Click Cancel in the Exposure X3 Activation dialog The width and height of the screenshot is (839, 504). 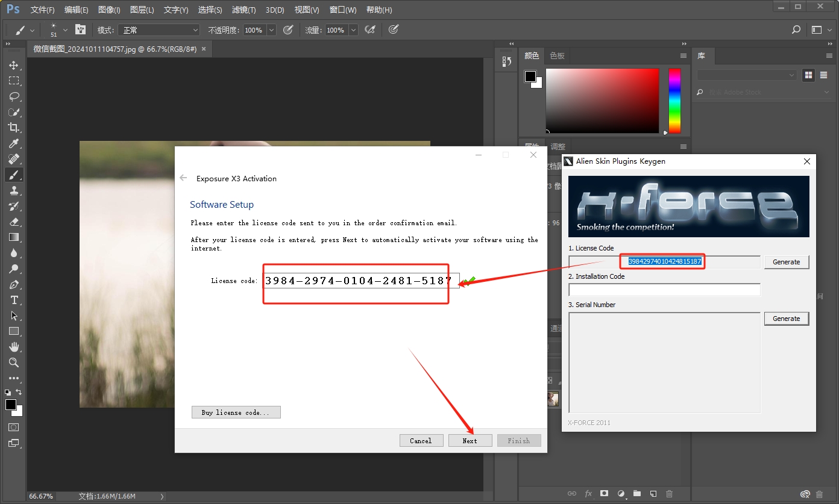pyautogui.click(x=421, y=441)
